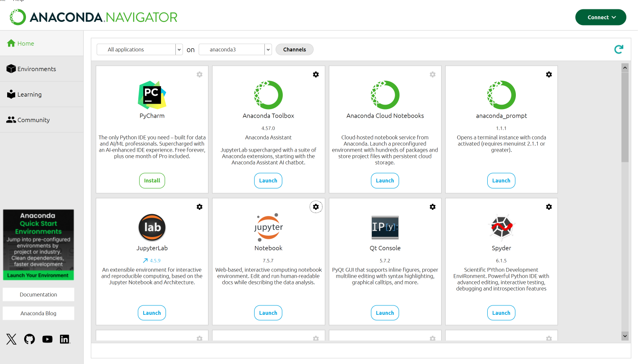Click the Quick Start Environments banner
Screen dimensions: 638x364
38,245
